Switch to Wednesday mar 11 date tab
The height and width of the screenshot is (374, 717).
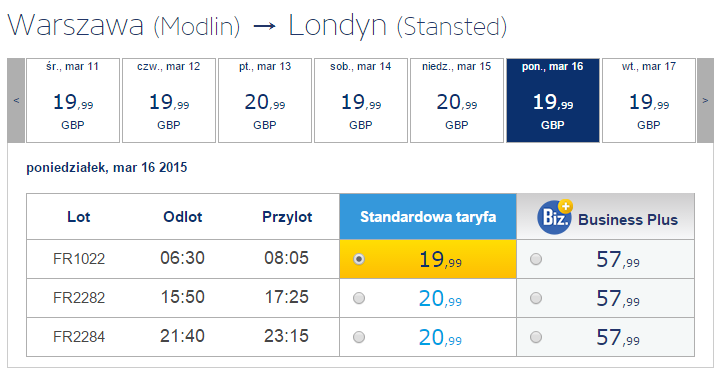click(x=73, y=100)
